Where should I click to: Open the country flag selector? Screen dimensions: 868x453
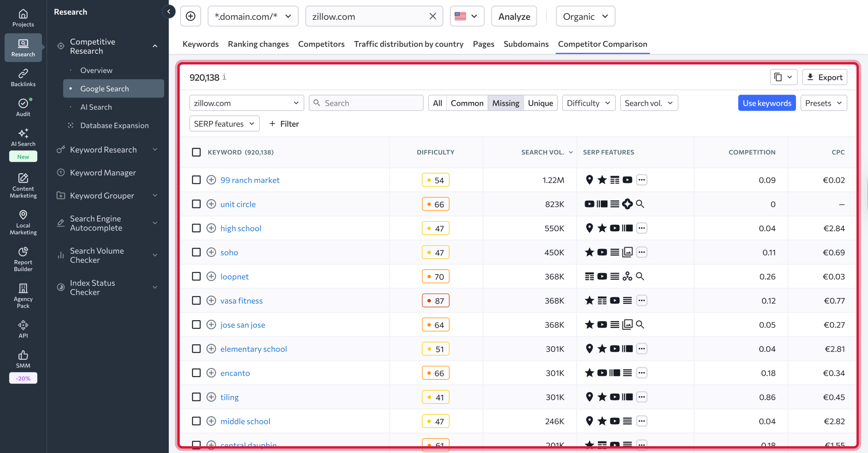click(466, 16)
